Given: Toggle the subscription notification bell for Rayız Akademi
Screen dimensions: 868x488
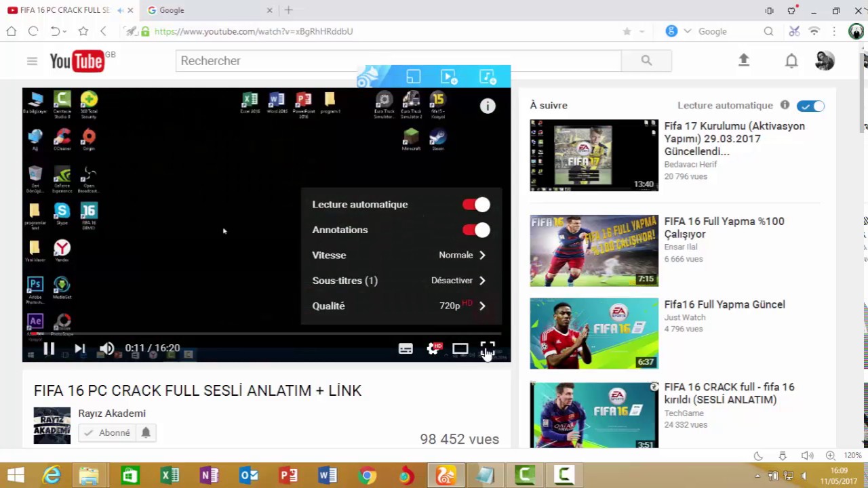Looking at the screenshot, I should pyautogui.click(x=146, y=432).
